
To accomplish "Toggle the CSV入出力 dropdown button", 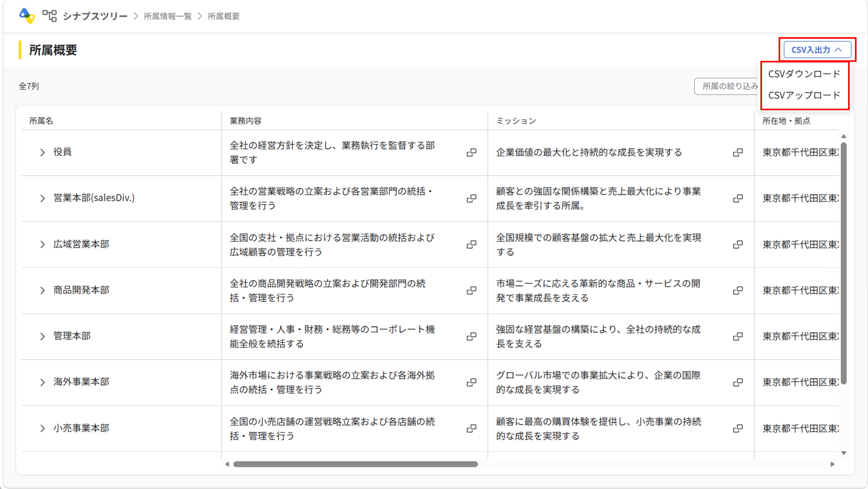I will (817, 50).
